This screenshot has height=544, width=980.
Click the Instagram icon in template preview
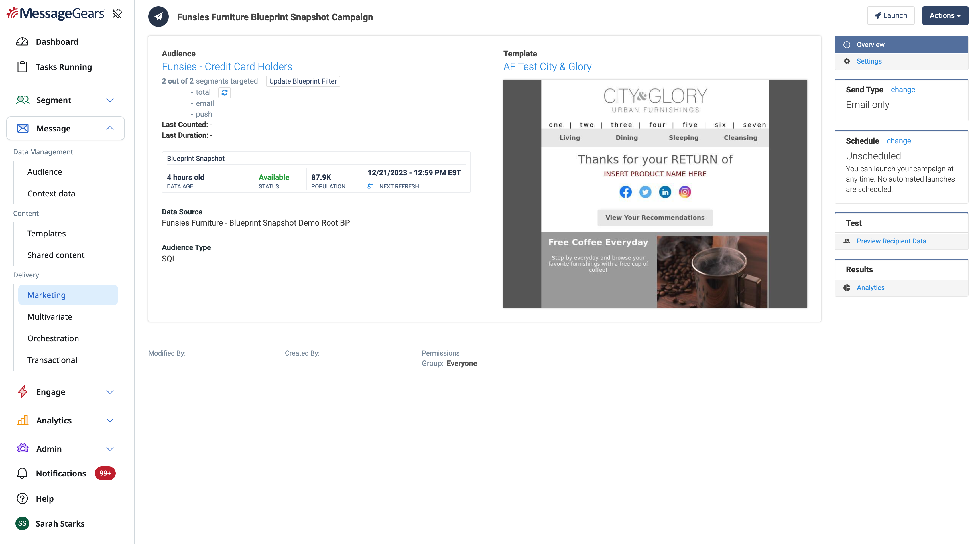(x=685, y=192)
